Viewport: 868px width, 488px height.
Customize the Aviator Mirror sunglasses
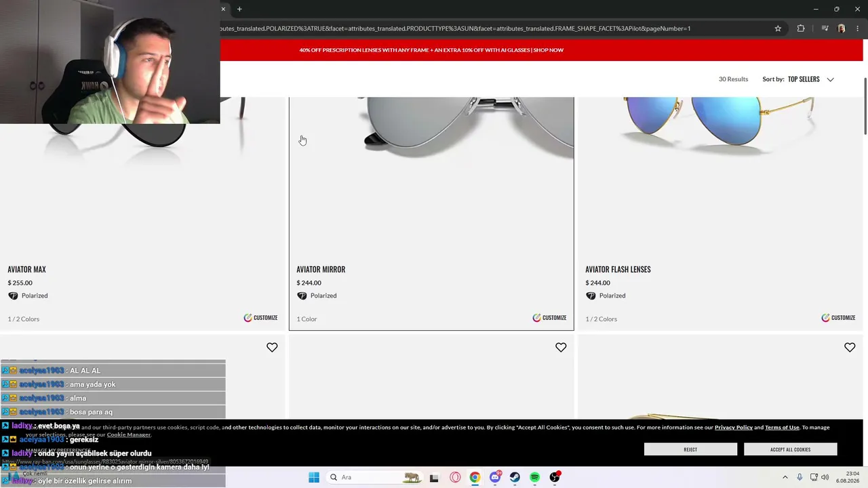tap(549, 318)
